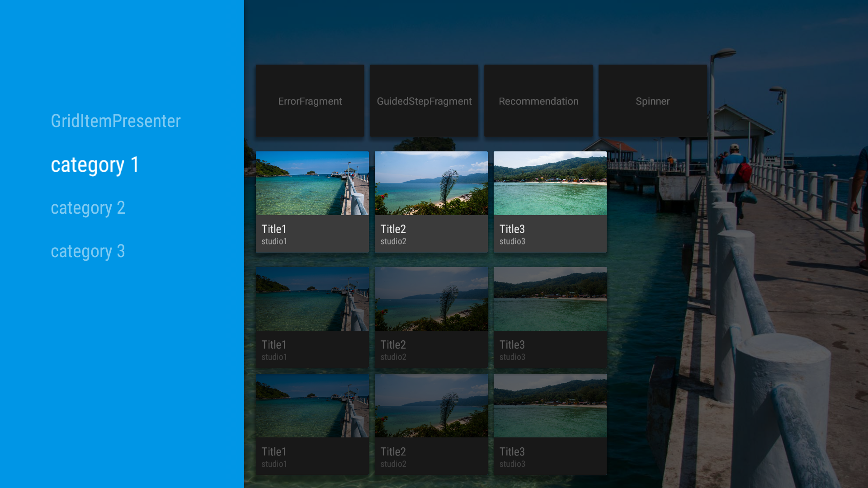Open Title2 by studio2 in the first row
Image resolution: width=868 pixels, height=488 pixels.
(x=431, y=202)
